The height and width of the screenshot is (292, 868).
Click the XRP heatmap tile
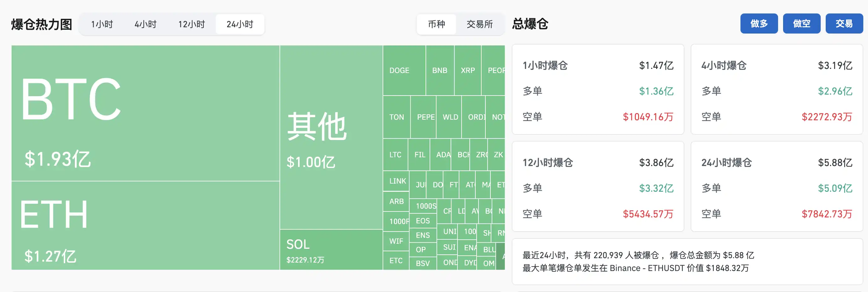(468, 70)
